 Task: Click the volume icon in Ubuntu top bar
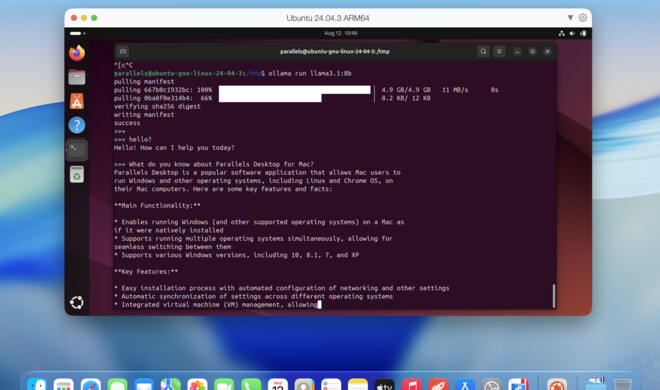pyautogui.click(x=572, y=33)
